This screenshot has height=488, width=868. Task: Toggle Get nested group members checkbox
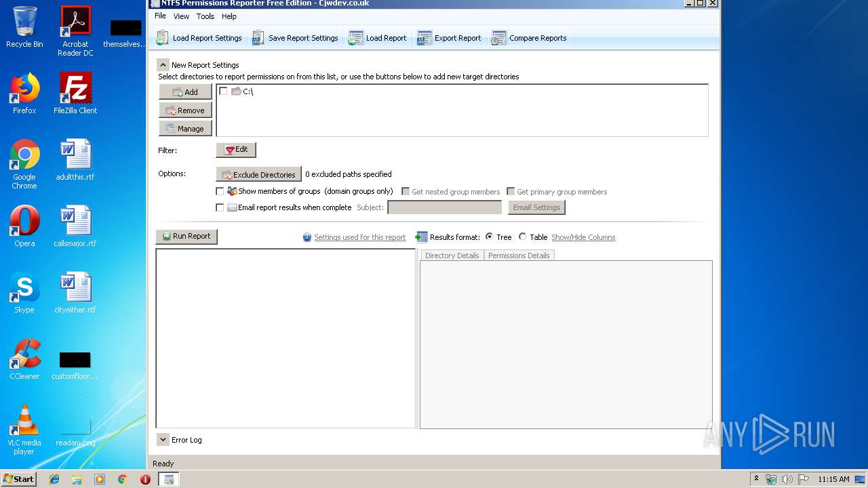406,192
